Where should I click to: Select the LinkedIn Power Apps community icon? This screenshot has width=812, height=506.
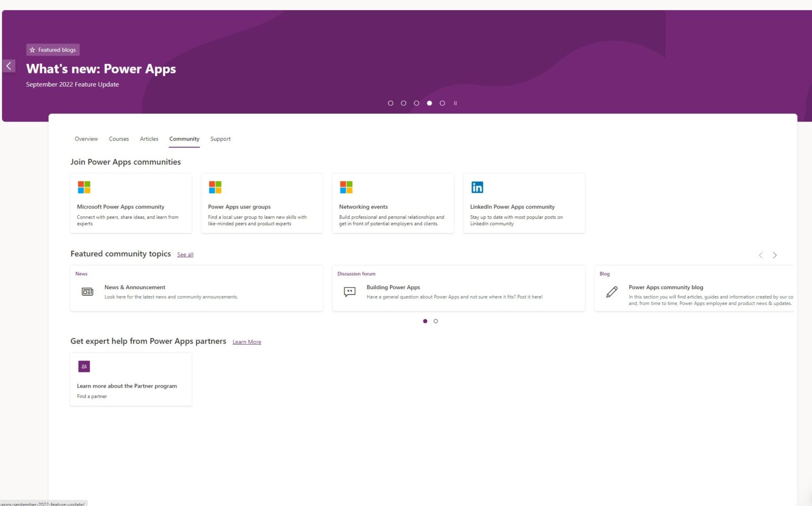coord(477,187)
